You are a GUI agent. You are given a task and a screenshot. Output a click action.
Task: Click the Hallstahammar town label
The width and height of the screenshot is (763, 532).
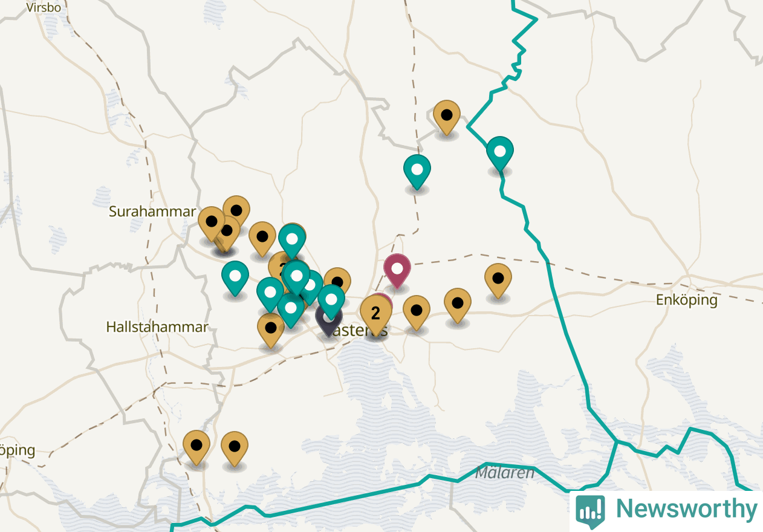tap(157, 327)
